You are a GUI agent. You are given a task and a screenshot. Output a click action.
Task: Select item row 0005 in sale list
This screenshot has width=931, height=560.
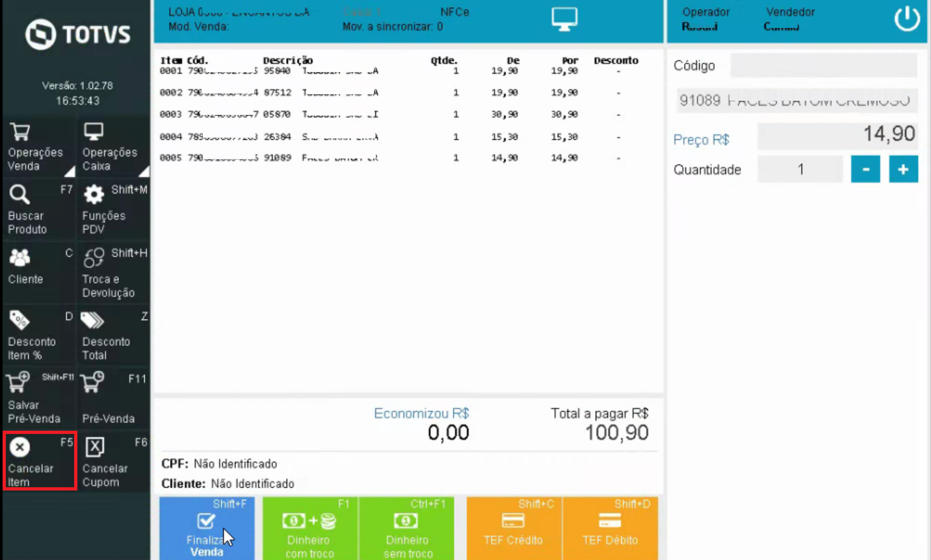[x=400, y=158]
